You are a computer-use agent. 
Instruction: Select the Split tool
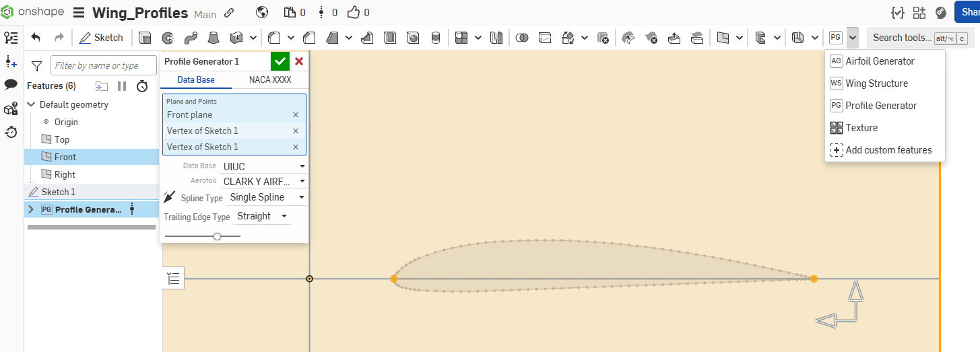pyautogui.click(x=545, y=38)
